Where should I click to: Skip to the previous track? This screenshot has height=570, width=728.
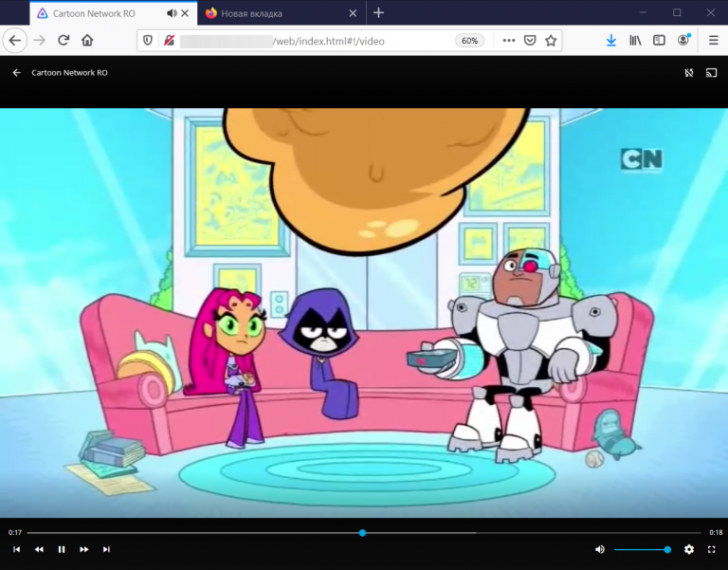click(16, 549)
